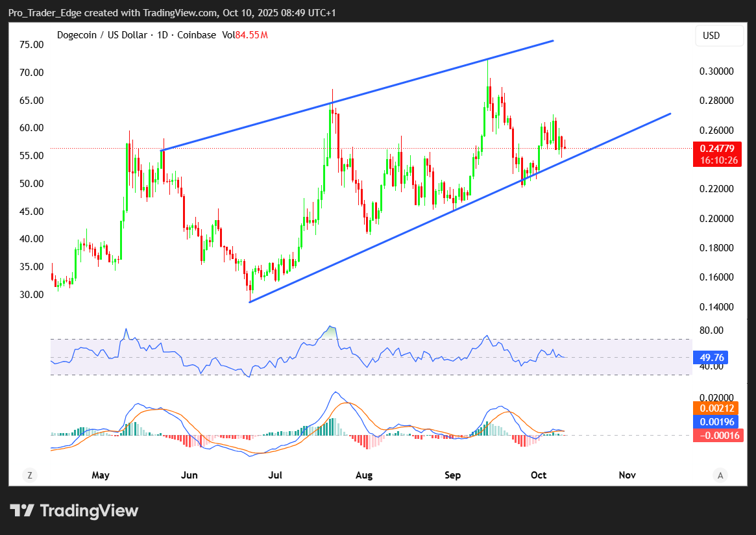Click the Nov label on time axis
Image resolution: width=756 pixels, height=535 pixels.
pos(627,475)
